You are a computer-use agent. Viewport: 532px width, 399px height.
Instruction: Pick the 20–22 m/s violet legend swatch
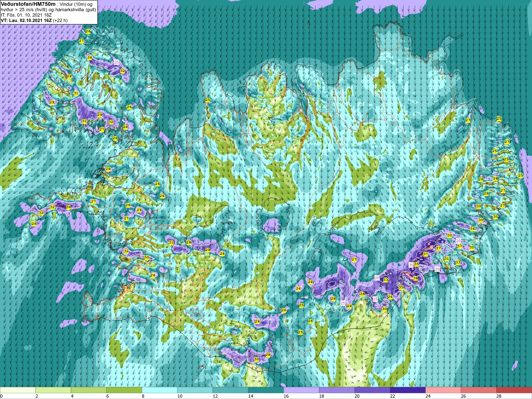[372, 390]
